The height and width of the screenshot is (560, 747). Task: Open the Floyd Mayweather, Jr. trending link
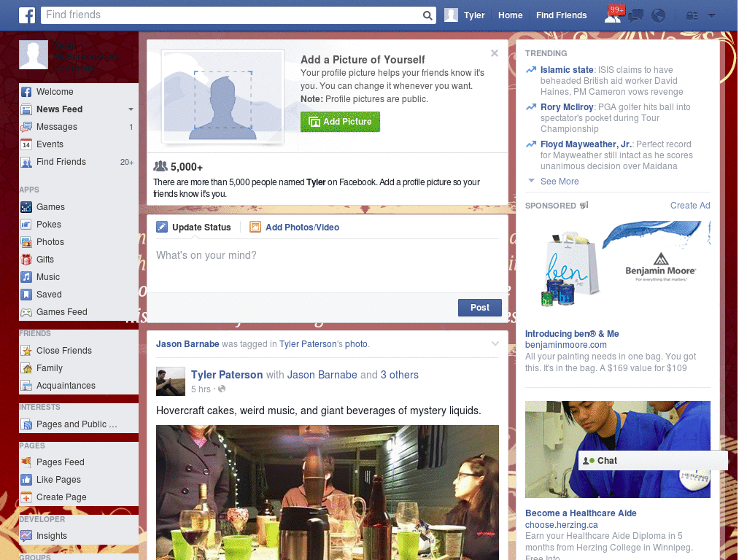click(x=586, y=144)
